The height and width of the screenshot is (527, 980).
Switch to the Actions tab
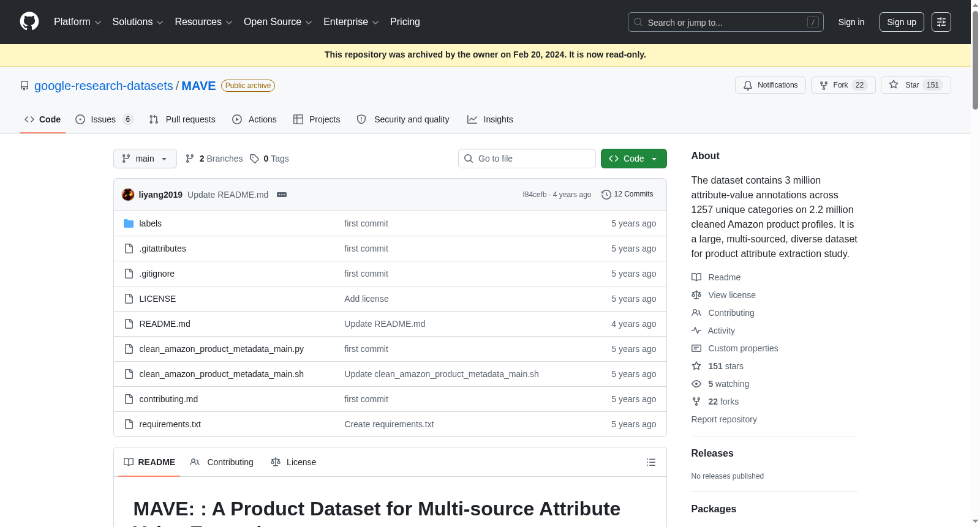(254, 119)
